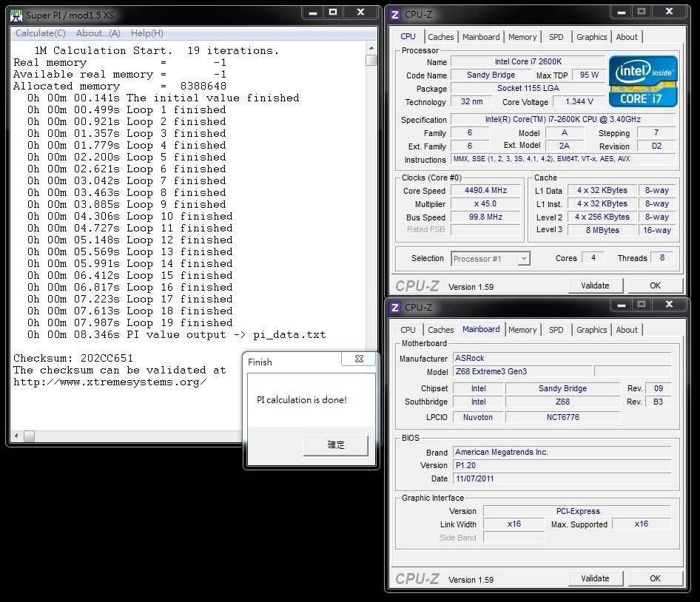The width and height of the screenshot is (700, 602).
Task: Click the BIOS Date value 11/07/2011
Action: pyautogui.click(x=562, y=478)
